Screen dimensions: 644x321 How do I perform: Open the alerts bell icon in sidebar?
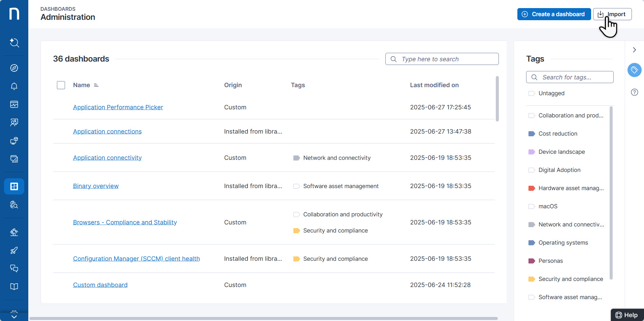[14, 86]
